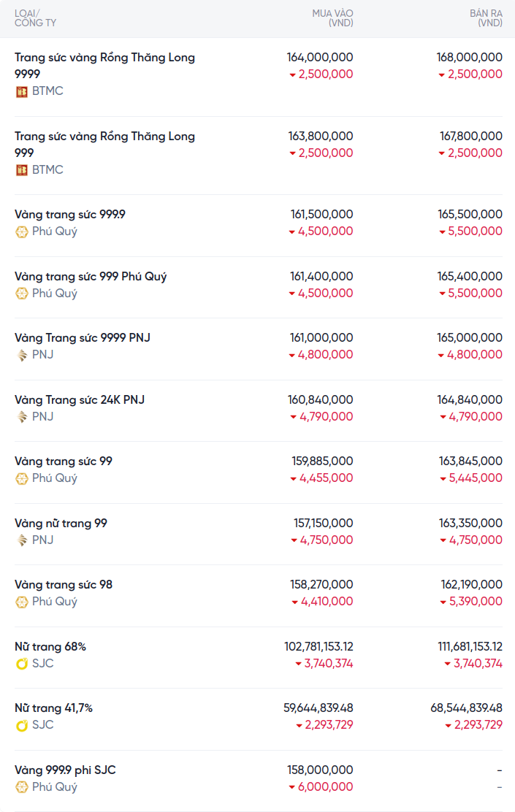Click Phú Quý logo under Vàng trang sức 98
The height and width of the screenshot is (812, 515).
[22, 602]
